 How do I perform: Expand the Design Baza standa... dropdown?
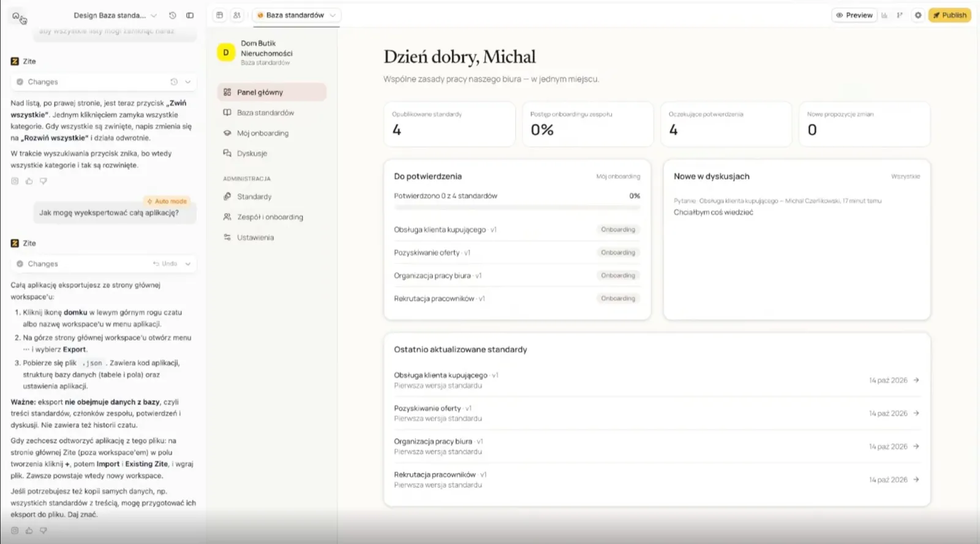[x=154, y=15]
